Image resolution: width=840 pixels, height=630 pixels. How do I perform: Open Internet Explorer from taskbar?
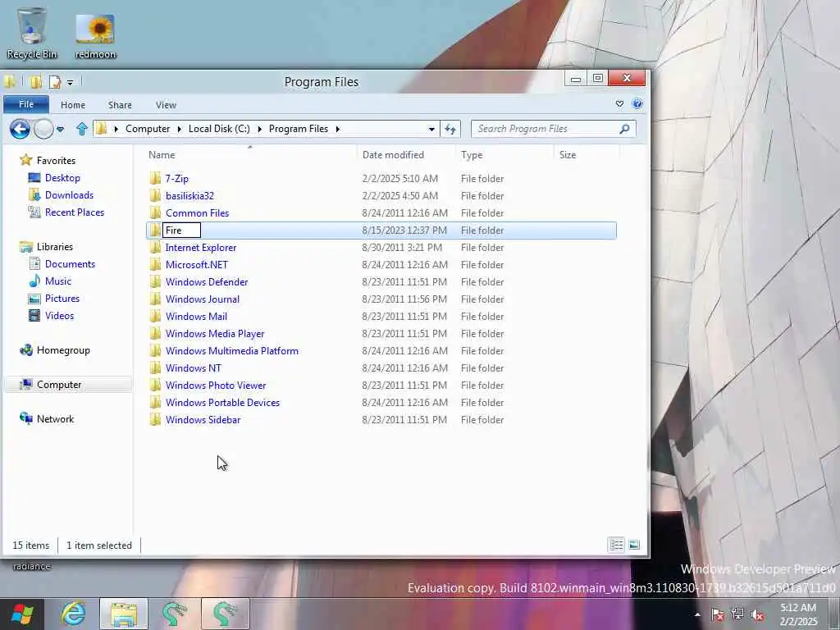coord(73,614)
